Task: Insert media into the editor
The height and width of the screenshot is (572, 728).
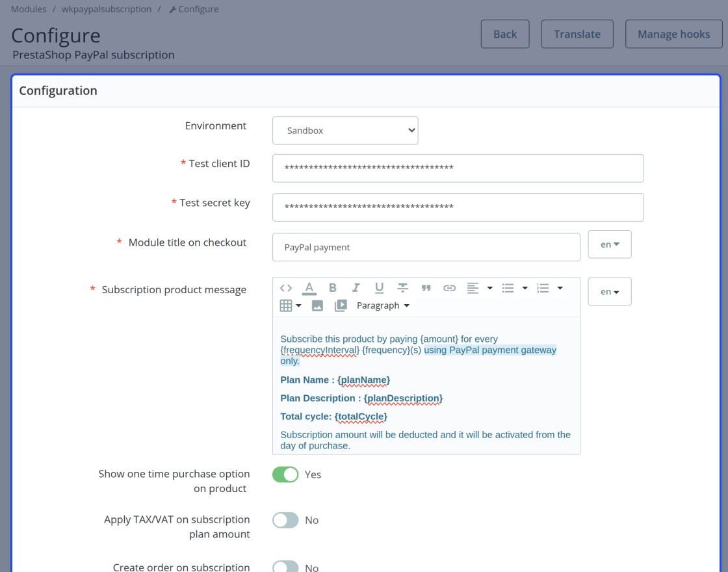Action: pyautogui.click(x=341, y=305)
